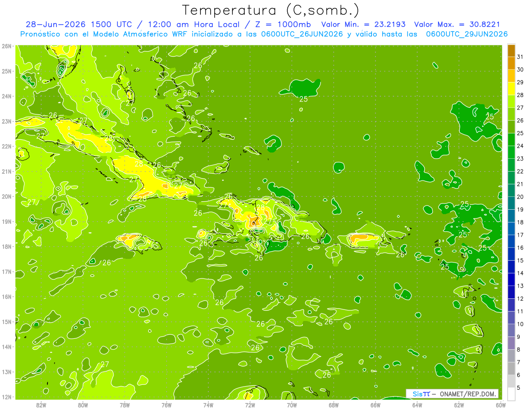532x411 pixels.
Task: Click the "17N" latitude label
Action: [7, 272]
